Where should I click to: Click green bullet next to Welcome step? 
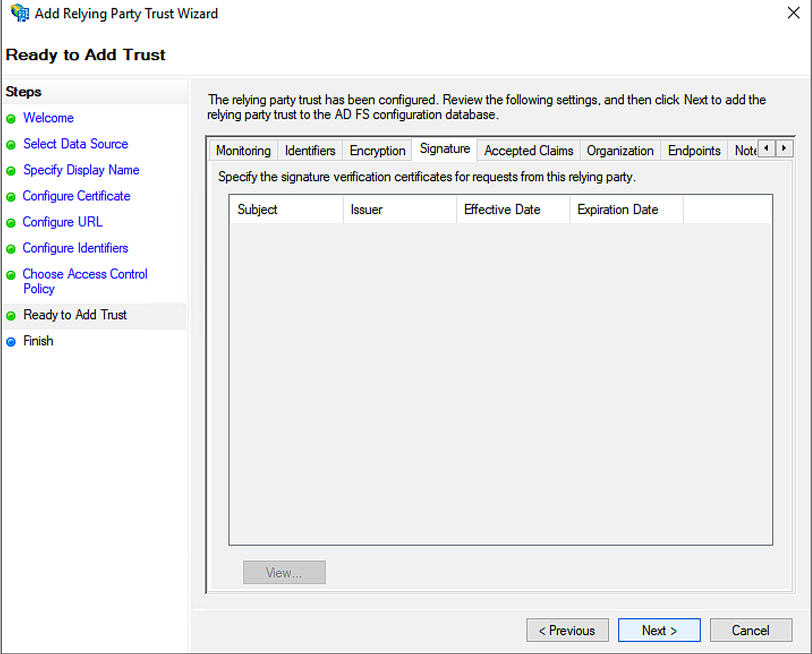click(11, 119)
